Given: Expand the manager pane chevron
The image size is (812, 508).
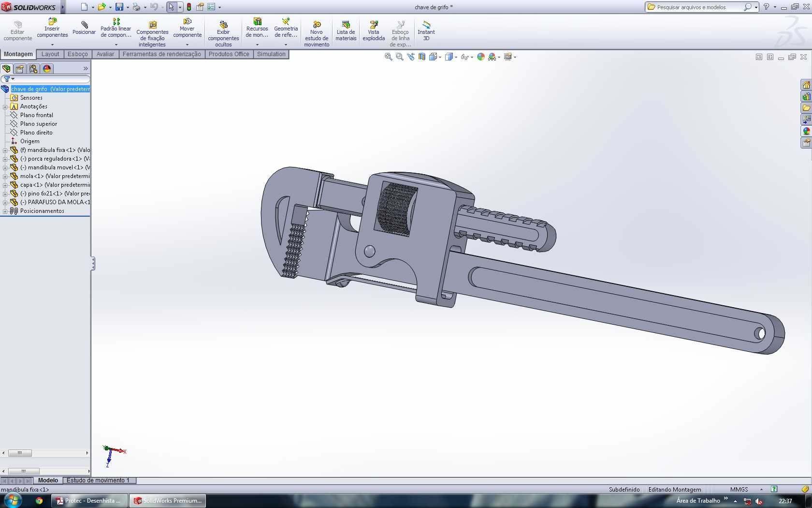Looking at the screenshot, I should tap(86, 69).
